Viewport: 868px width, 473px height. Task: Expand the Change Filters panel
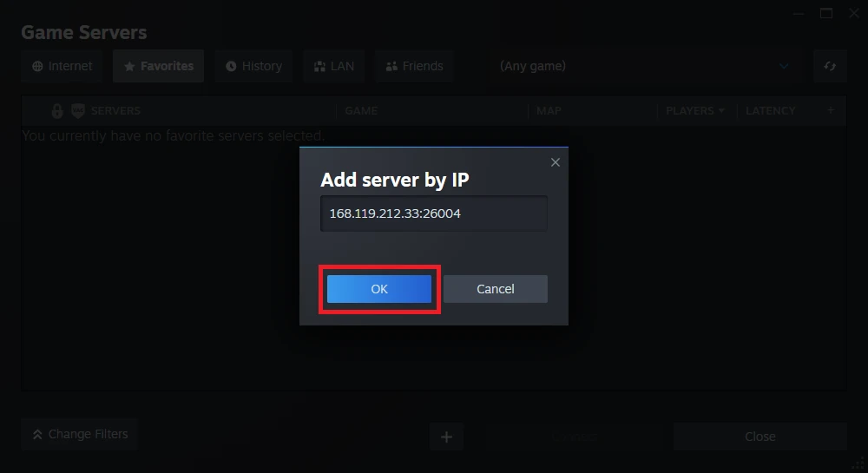click(80, 434)
